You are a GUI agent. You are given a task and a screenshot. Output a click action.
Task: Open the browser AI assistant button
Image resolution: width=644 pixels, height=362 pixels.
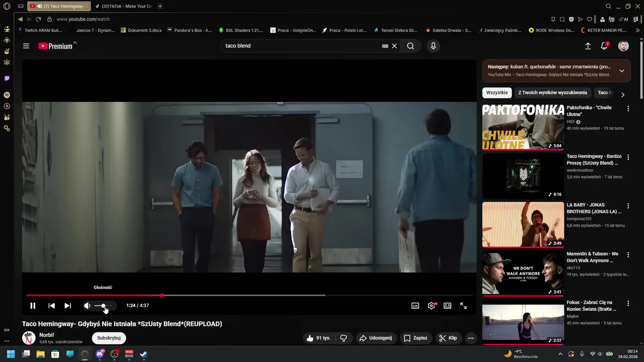[x=624, y=19]
